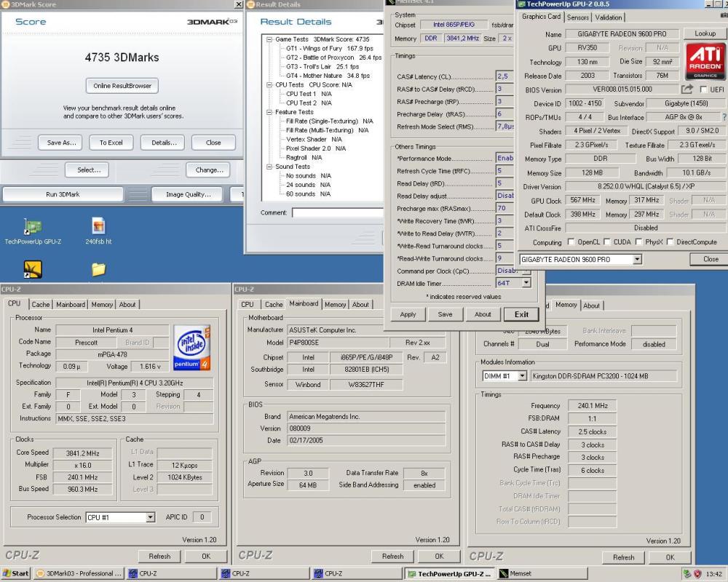Enable the OpenCL checkbox in GPU-Z
The height and width of the screenshot is (582, 728).
point(571,242)
